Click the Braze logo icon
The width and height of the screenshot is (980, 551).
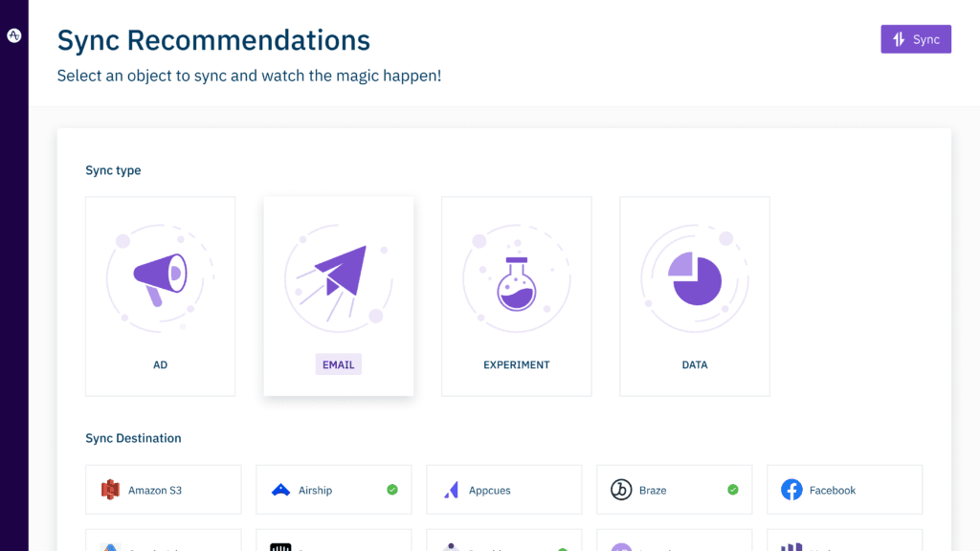[621, 490]
